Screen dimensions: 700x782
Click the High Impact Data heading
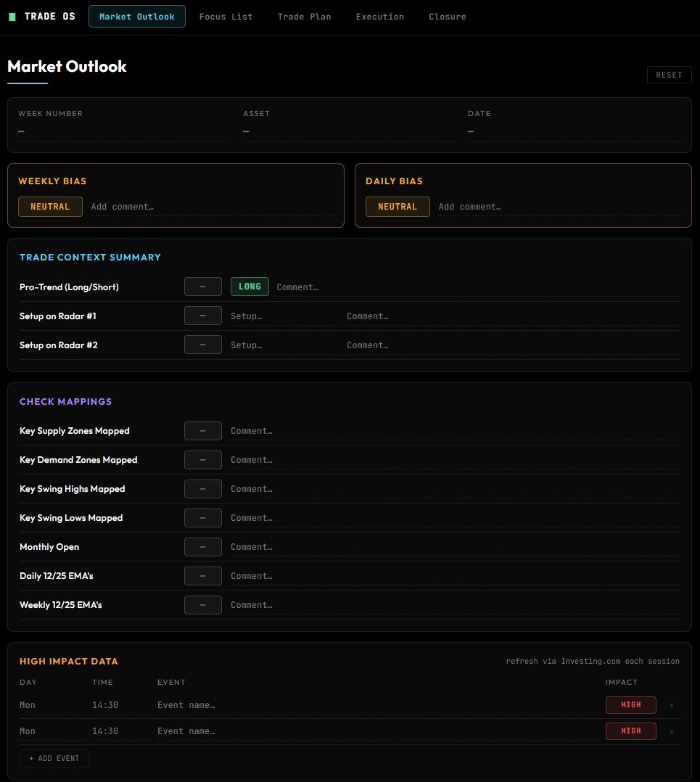(x=69, y=662)
